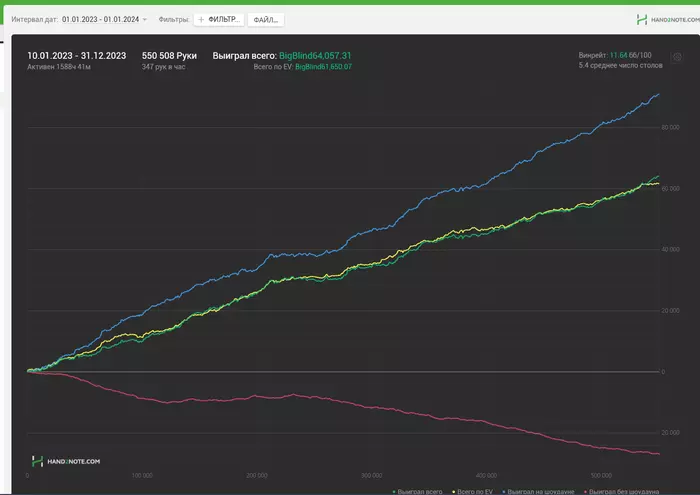Toggle the Выиграл всего legend series
700x495 pixels.
coord(417,491)
